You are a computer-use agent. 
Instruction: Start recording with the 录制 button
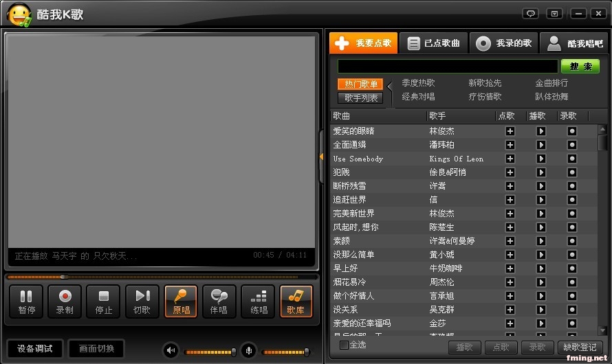(65, 302)
